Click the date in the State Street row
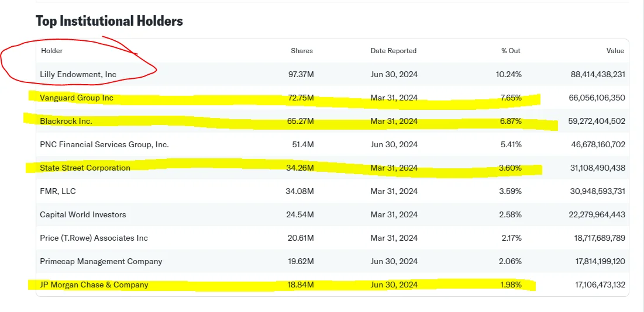644x312 pixels. coord(394,168)
